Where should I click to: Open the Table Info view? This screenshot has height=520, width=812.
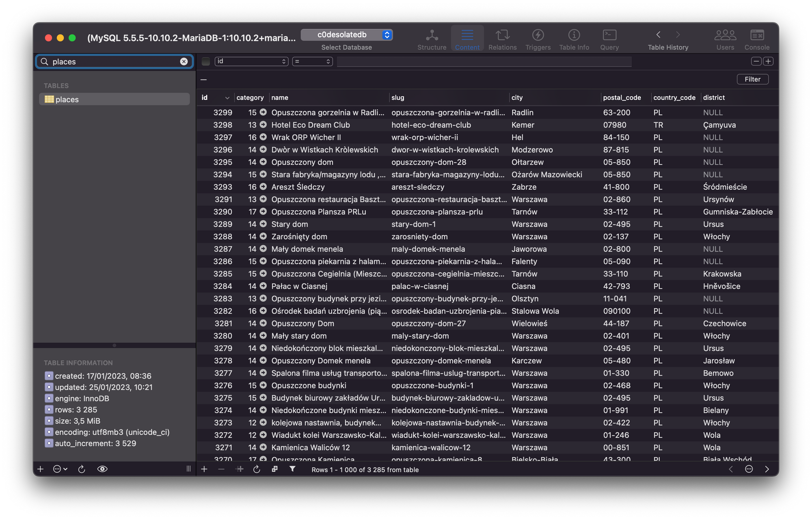pos(574,39)
